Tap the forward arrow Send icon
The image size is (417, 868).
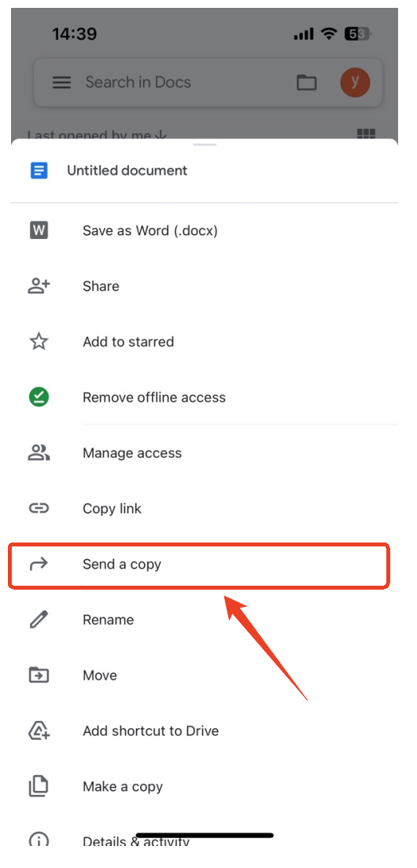39,564
